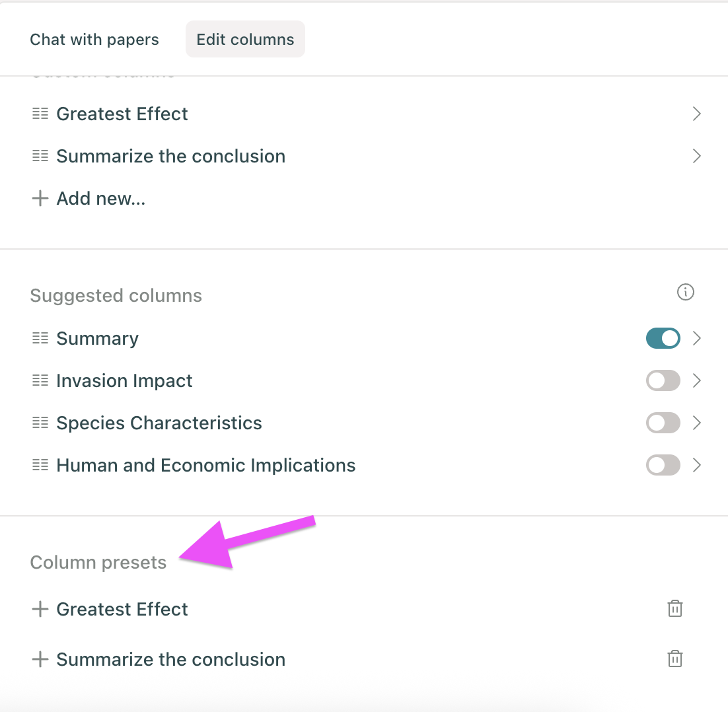
Task: Delete the Summarize the conclusion preset
Action: [x=674, y=659]
